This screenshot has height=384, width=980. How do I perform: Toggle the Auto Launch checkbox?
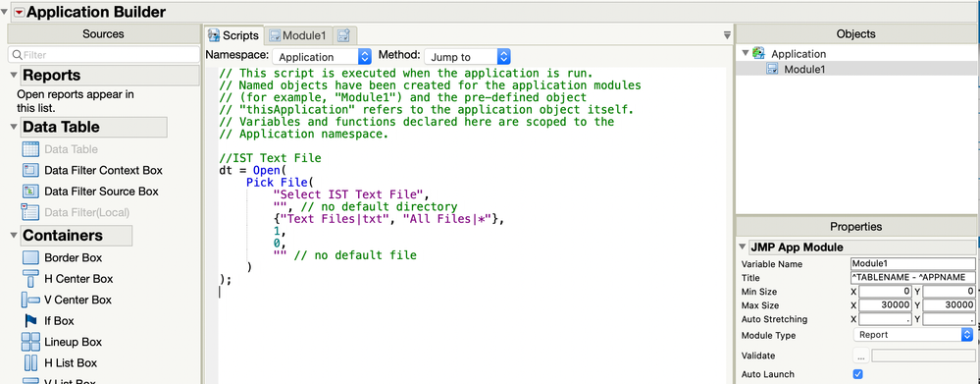(x=858, y=374)
